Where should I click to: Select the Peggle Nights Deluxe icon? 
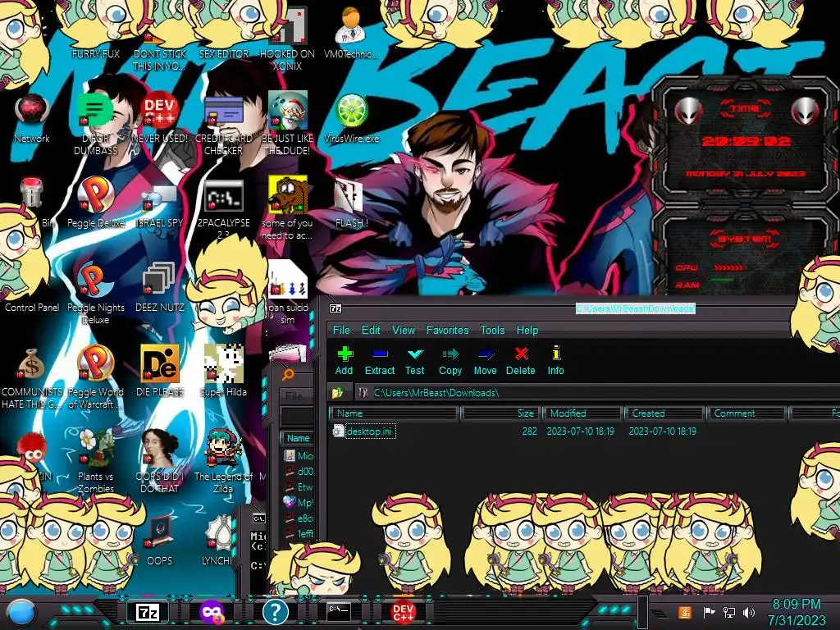[x=95, y=294]
